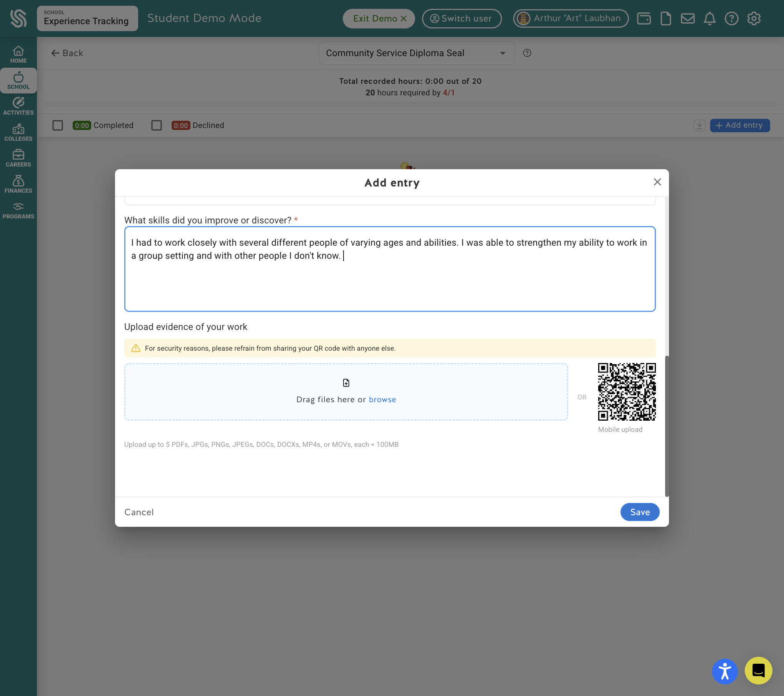Select the School sidebar section
The height and width of the screenshot is (696, 784).
pyautogui.click(x=18, y=81)
